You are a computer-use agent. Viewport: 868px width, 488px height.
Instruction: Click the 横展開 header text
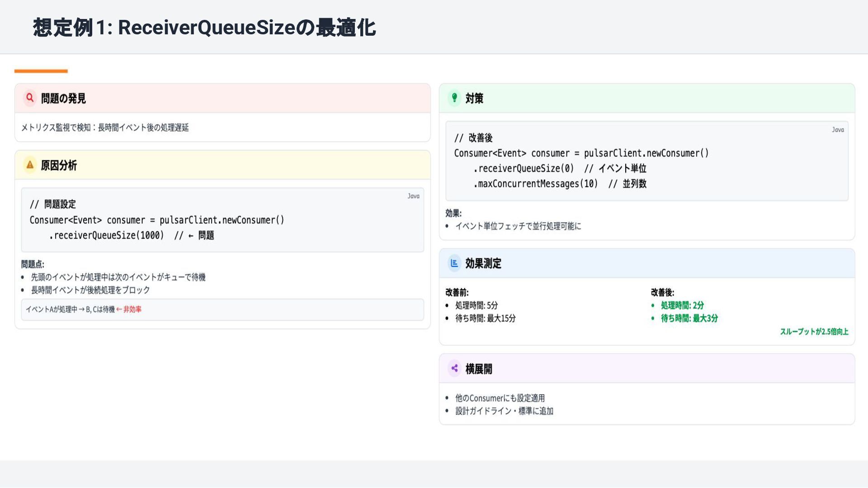pos(479,369)
